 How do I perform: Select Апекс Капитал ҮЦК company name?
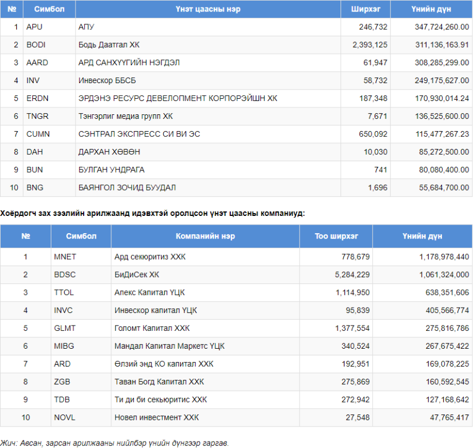click(149, 293)
